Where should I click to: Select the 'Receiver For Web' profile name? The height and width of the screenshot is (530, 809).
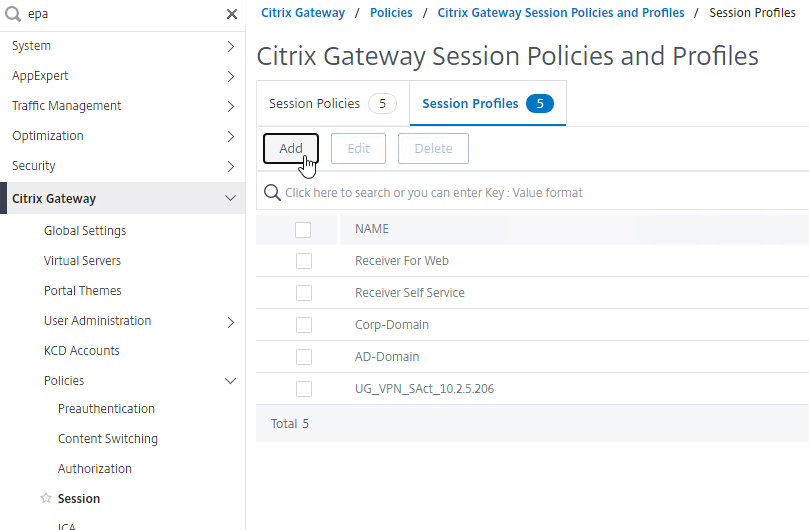click(402, 261)
